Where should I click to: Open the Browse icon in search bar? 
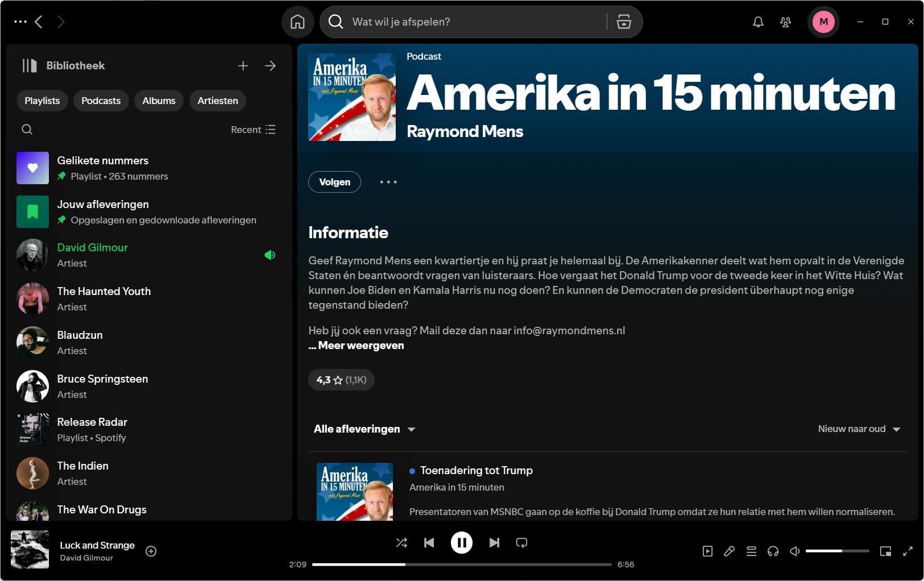pos(624,22)
